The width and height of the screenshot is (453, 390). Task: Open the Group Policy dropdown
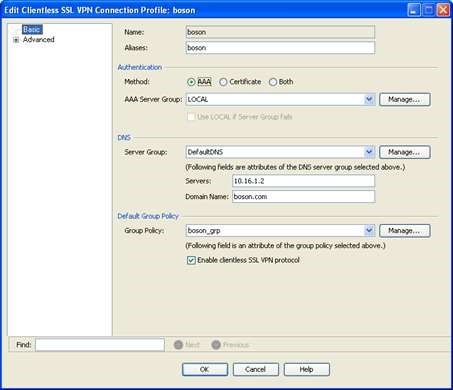click(x=369, y=231)
